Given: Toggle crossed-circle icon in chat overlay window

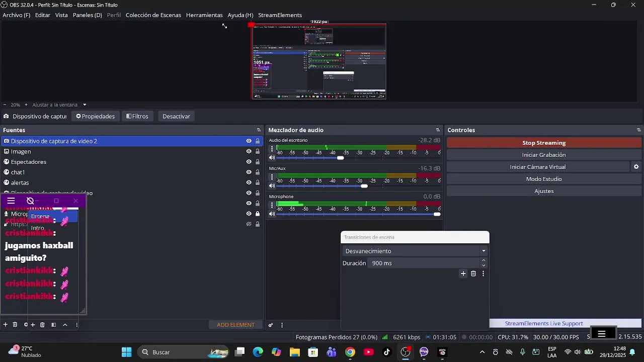Looking at the screenshot, I should 30,201.
